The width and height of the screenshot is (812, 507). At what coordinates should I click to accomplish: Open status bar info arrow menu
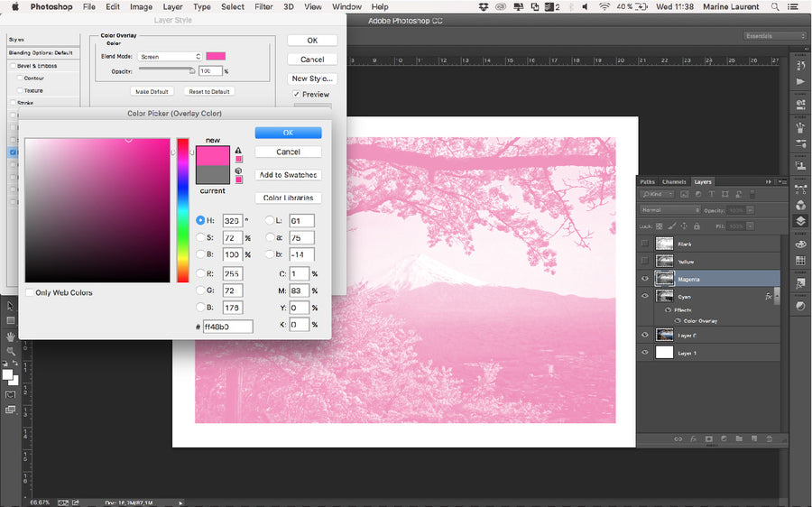coord(180,502)
